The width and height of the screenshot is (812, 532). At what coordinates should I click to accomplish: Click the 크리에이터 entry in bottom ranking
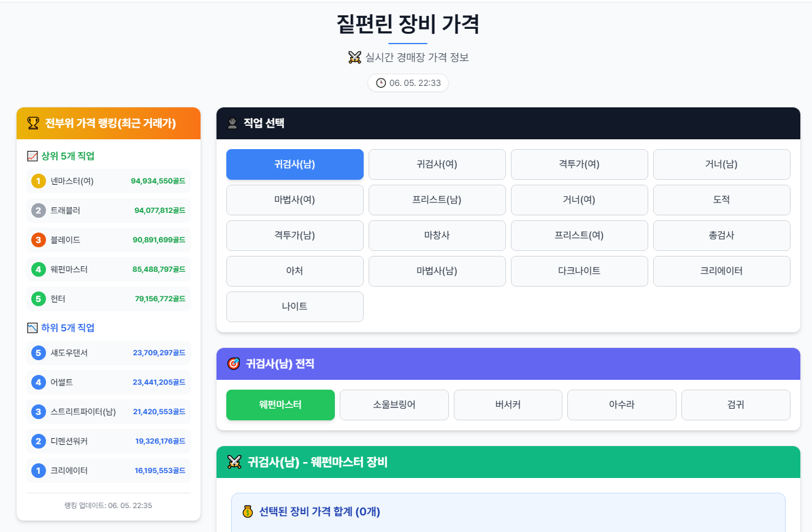pyautogui.click(x=109, y=471)
